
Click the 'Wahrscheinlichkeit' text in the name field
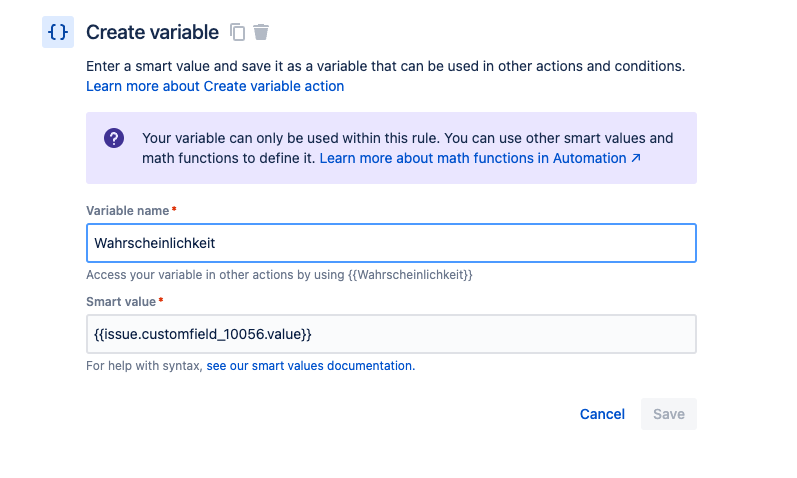tap(155, 243)
